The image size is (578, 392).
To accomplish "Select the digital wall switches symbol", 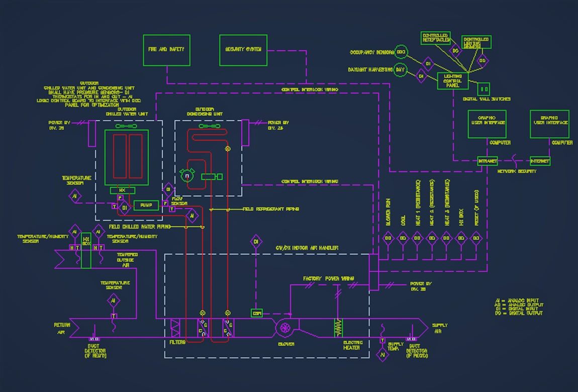I will [x=483, y=89].
